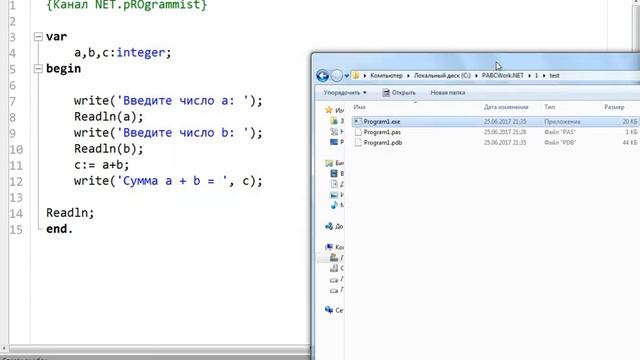Click the Program1.pas file icon
The width and height of the screenshot is (640, 360).
click(x=358, y=132)
